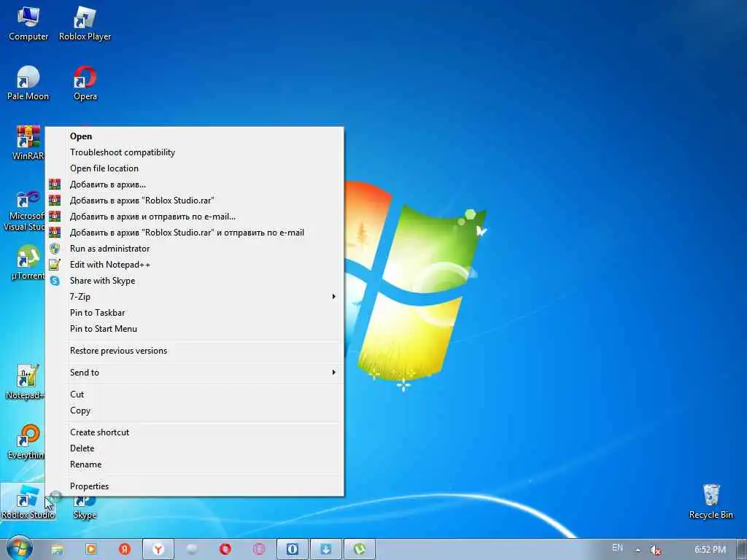Select the Skype desktop shortcut
This screenshot has width=747, height=560.
pos(85,507)
